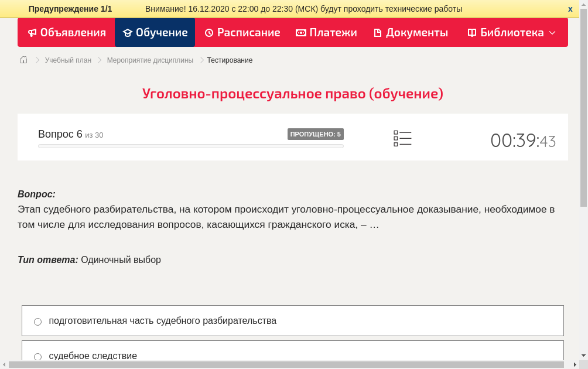The width and height of the screenshot is (588, 369).
Task: Click the home icon in the breadcrumb
Action: tap(23, 60)
